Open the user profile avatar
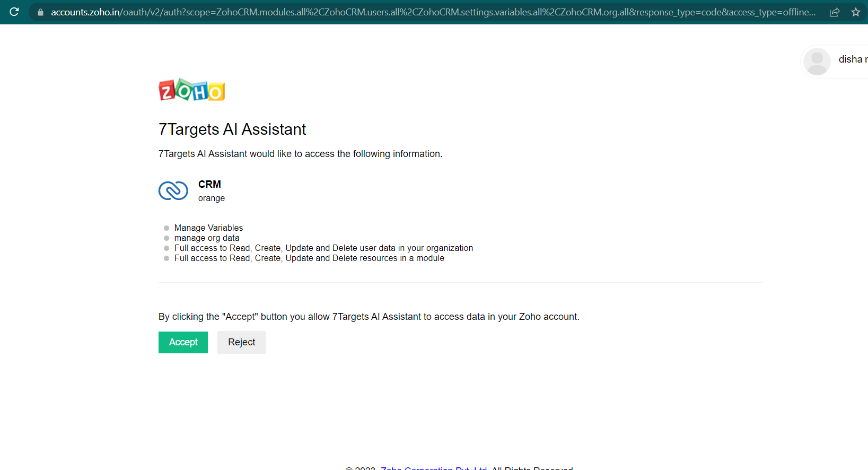 [817, 62]
